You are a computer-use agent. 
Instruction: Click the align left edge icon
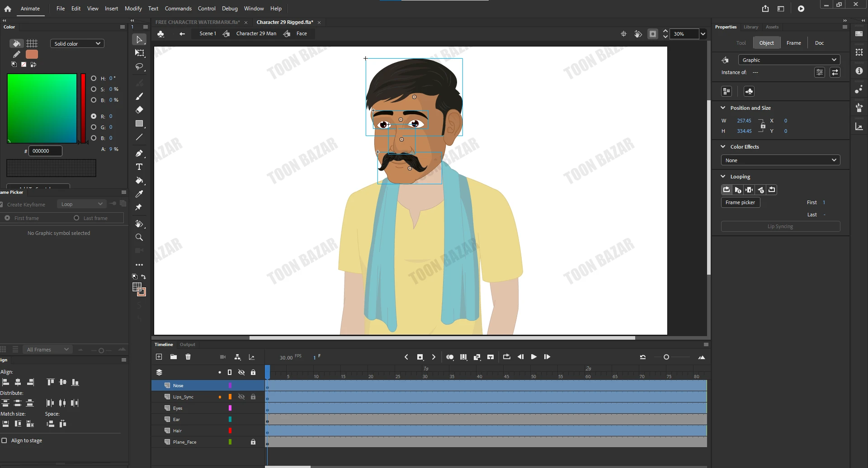pyautogui.click(x=5, y=382)
